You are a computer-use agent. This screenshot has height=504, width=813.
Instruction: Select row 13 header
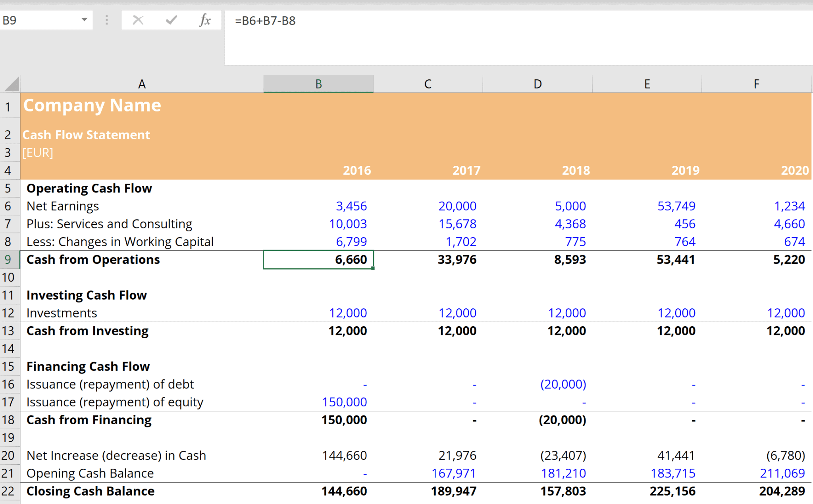click(8, 331)
